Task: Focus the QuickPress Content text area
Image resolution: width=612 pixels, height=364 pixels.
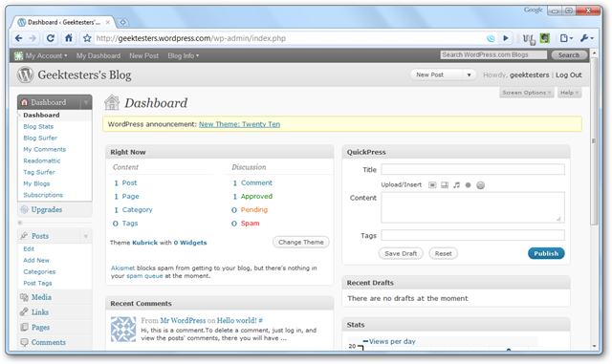Action: (472, 207)
